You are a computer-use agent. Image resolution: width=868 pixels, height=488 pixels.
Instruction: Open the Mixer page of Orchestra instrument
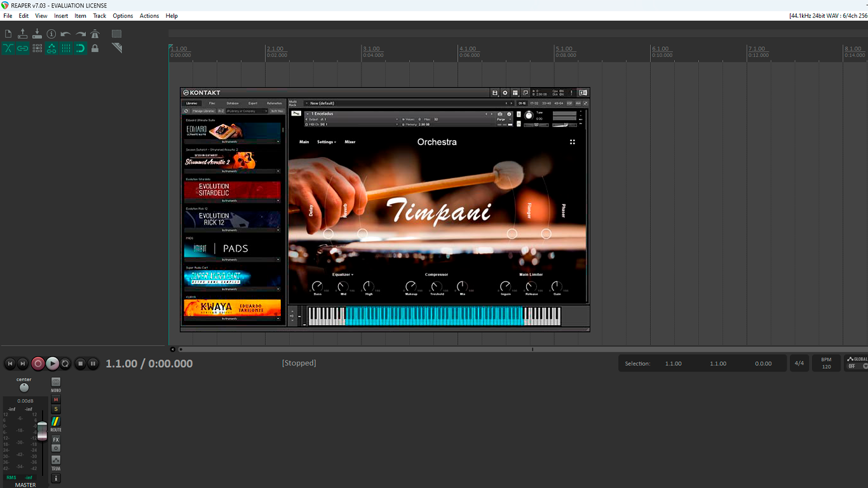coord(350,142)
